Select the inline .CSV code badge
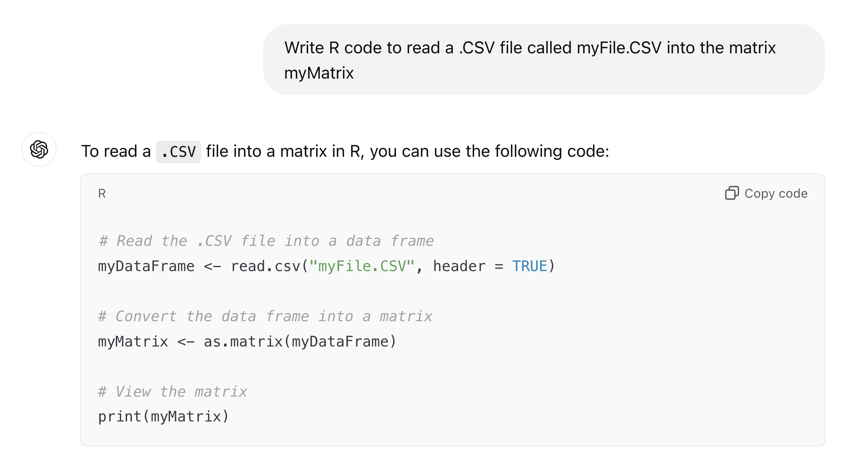 pyautogui.click(x=179, y=152)
